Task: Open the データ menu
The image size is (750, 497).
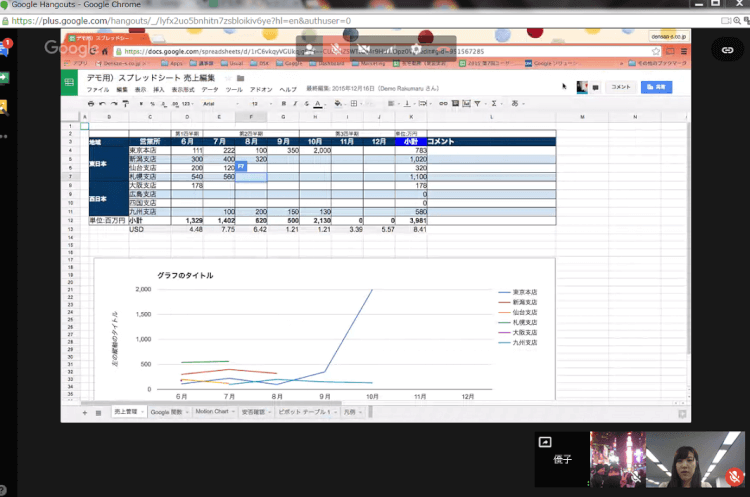Action: click(210, 90)
